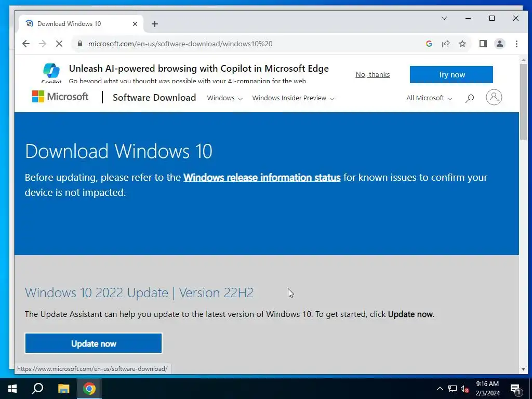
Task: Click the Copilot logo in the banner
Action: (x=51, y=72)
